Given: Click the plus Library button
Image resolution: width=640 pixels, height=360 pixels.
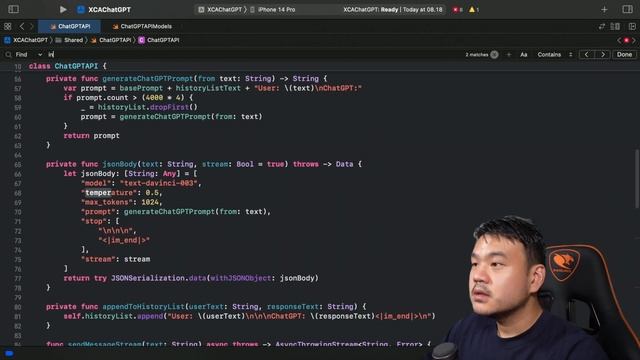Looking at the screenshot, I should coord(604,9).
